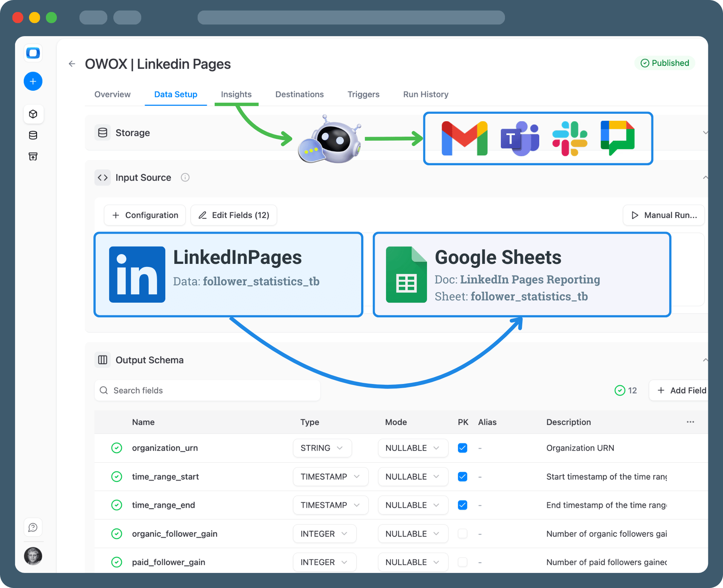This screenshot has height=588, width=723.
Task: Open the Run History tab
Action: point(426,94)
